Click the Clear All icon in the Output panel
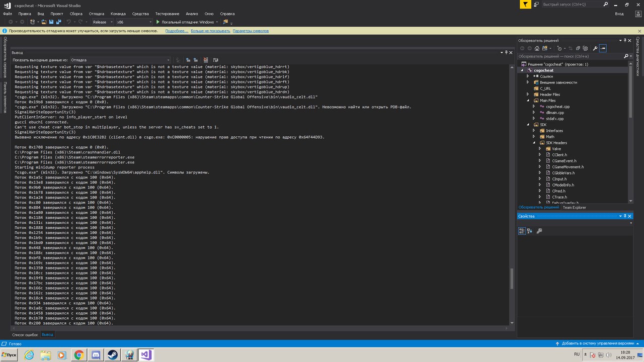This screenshot has height=362, width=644. (x=206, y=60)
